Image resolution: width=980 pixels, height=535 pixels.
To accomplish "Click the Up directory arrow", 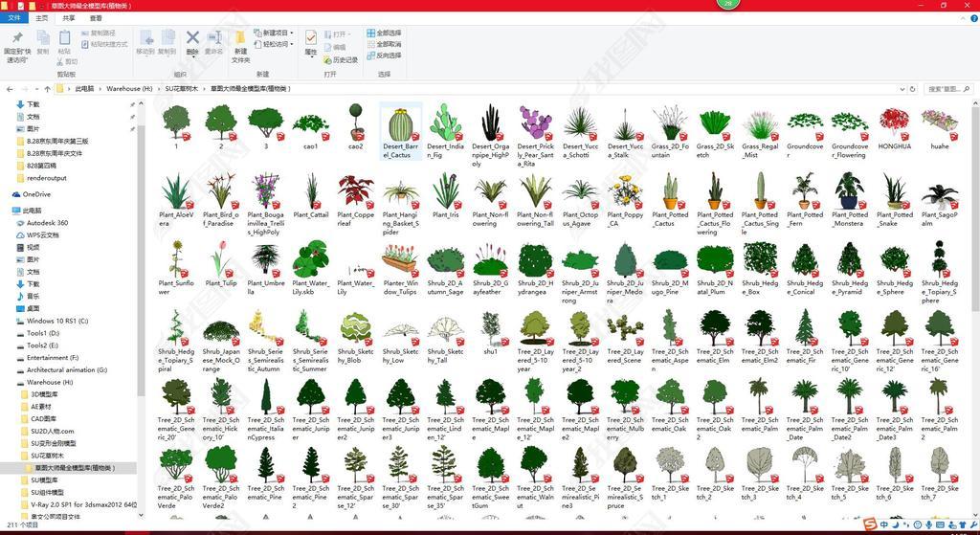I will 46,89.
